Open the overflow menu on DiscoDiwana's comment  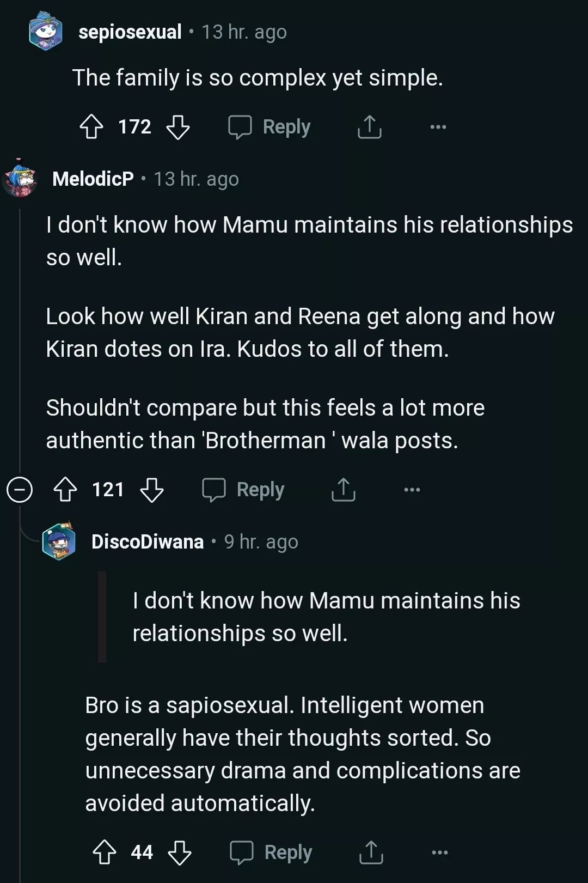coord(439,852)
